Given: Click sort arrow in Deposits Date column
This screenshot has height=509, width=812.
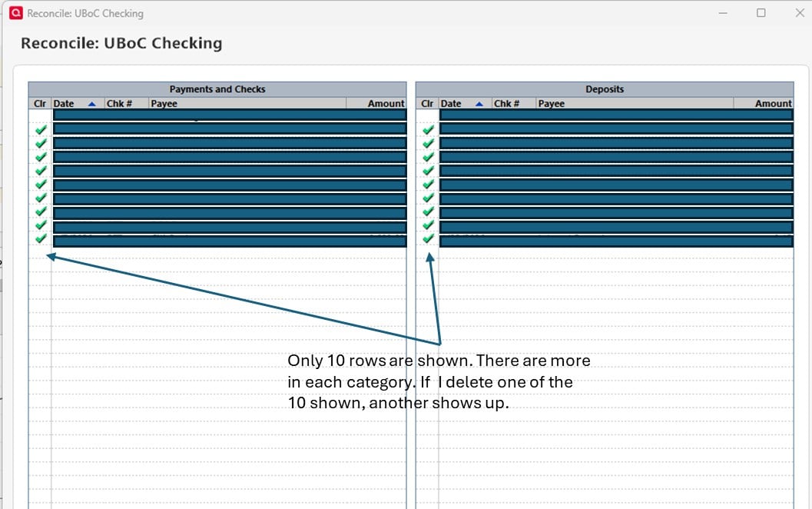Looking at the screenshot, I should click(x=479, y=104).
